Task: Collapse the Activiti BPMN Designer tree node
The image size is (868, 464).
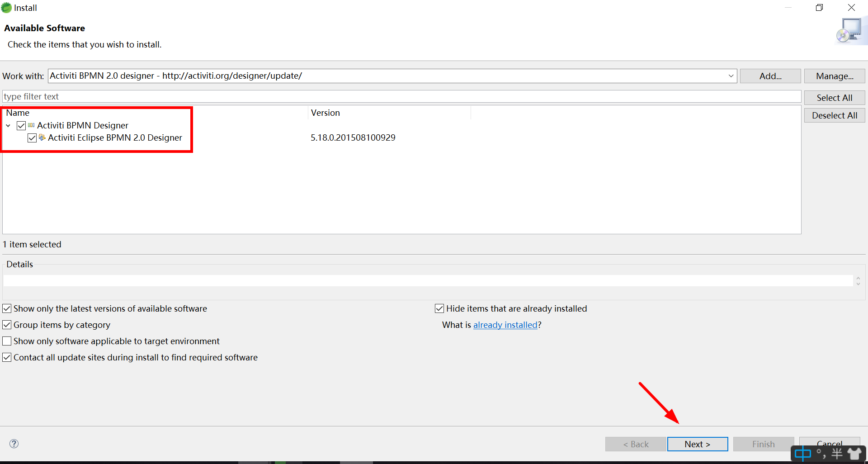Action: [8, 126]
